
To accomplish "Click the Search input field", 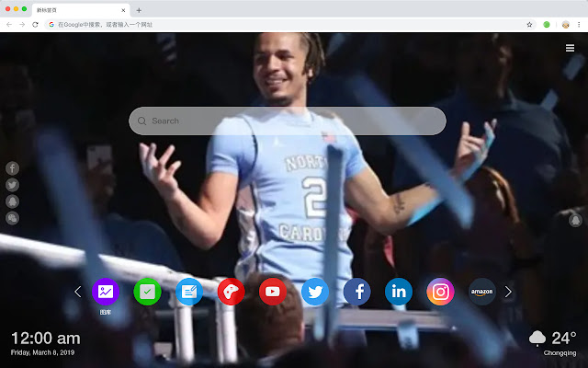I will pyautogui.click(x=288, y=121).
